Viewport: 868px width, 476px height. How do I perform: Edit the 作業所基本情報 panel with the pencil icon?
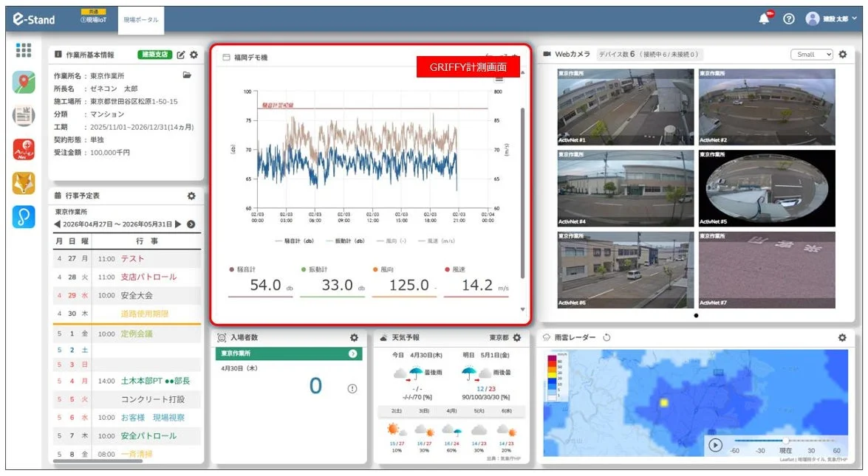tap(180, 55)
